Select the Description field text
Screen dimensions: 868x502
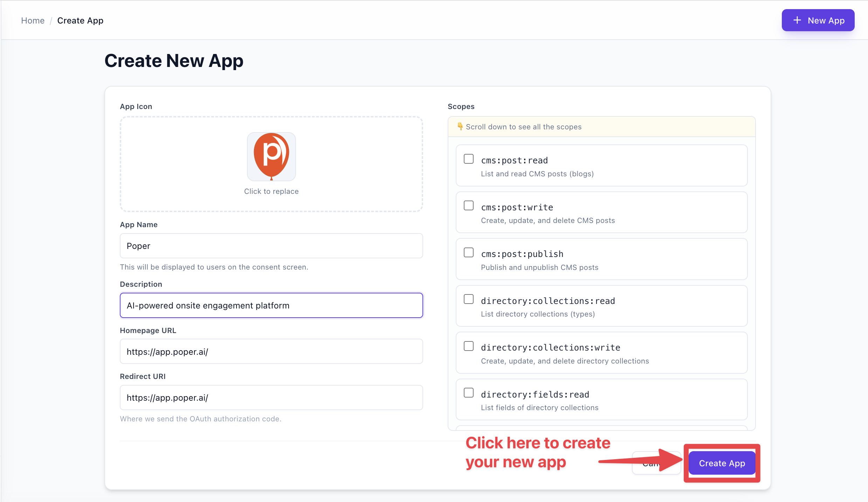coord(271,305)
